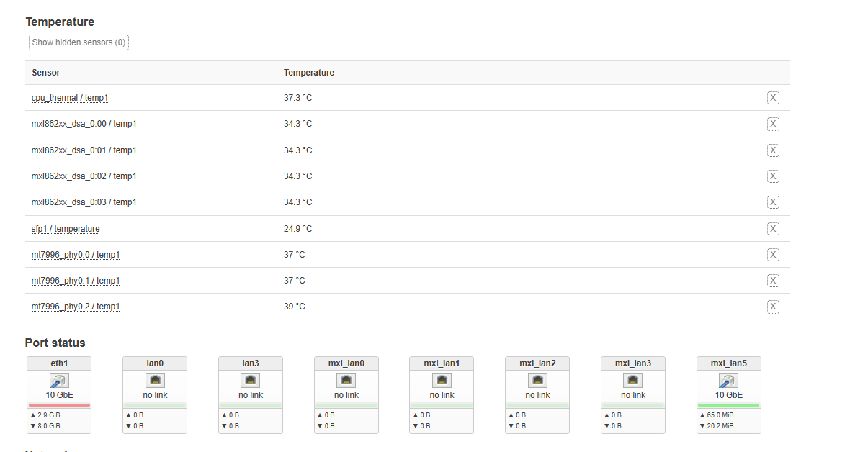Image resolution: width=868 pixels, height=452 pixels.
Task: Click the mt7996_phy0.1 / temp1 sensor name
Action: 76,281
